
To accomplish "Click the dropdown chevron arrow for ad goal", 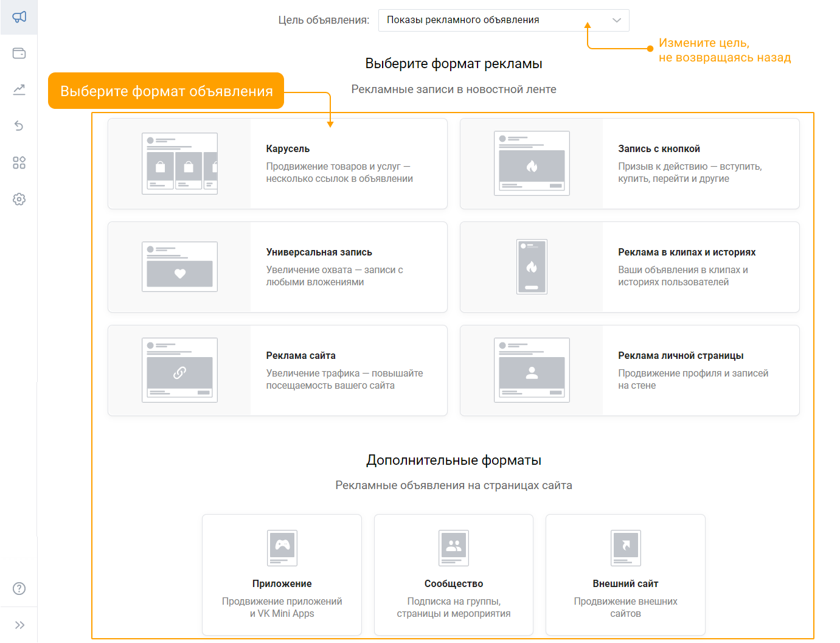I will coord(616,20).
